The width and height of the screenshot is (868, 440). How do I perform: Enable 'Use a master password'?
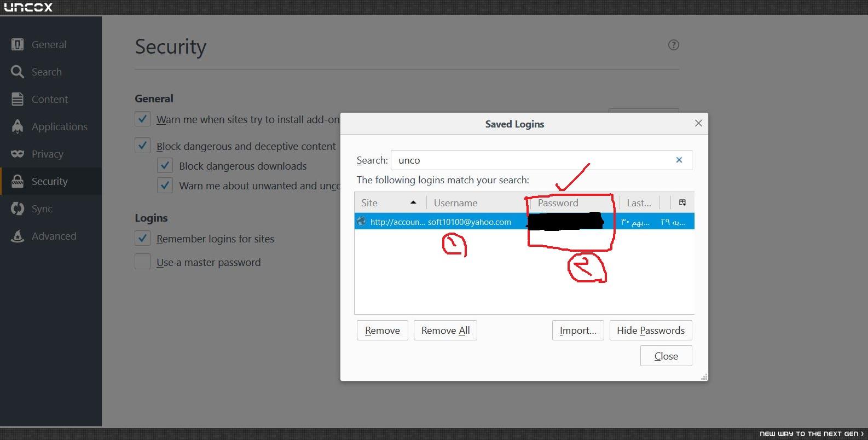[x=142, y=262]
